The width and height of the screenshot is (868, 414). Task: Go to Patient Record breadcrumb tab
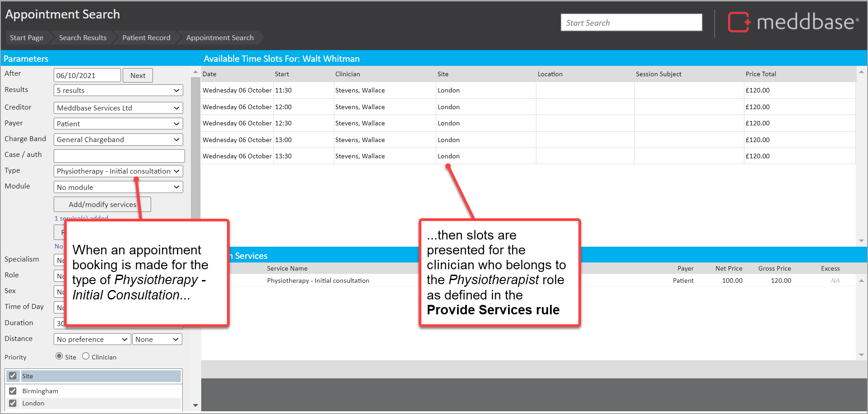(x=146, y=38)
